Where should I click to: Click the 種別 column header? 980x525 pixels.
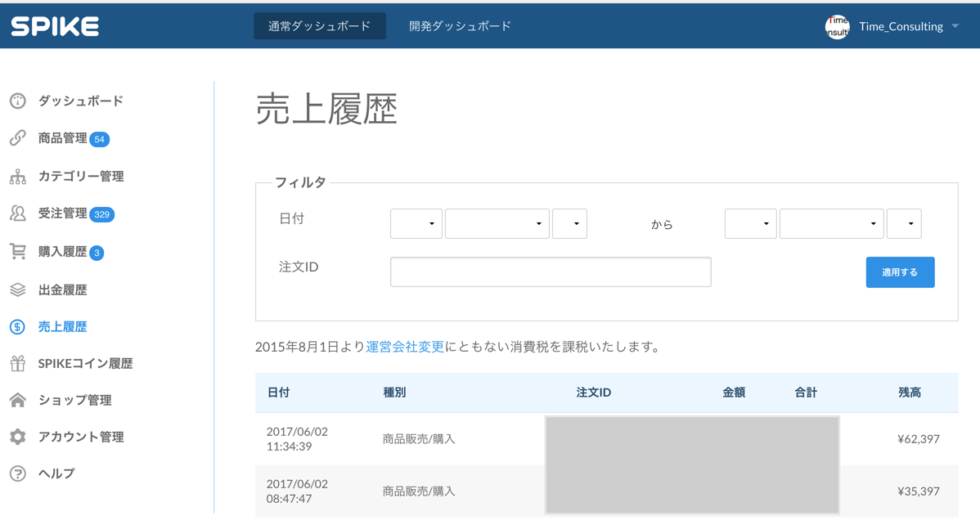pos(394,393)
